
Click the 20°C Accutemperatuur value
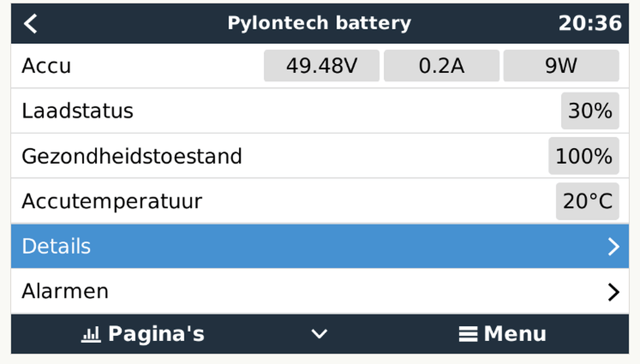point(587,201)
